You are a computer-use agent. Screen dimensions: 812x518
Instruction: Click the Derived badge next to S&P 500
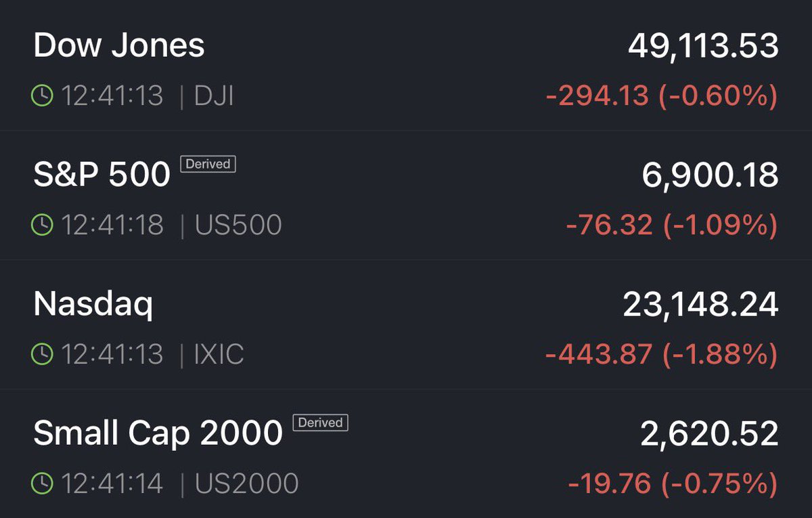[x=208, y=164]
